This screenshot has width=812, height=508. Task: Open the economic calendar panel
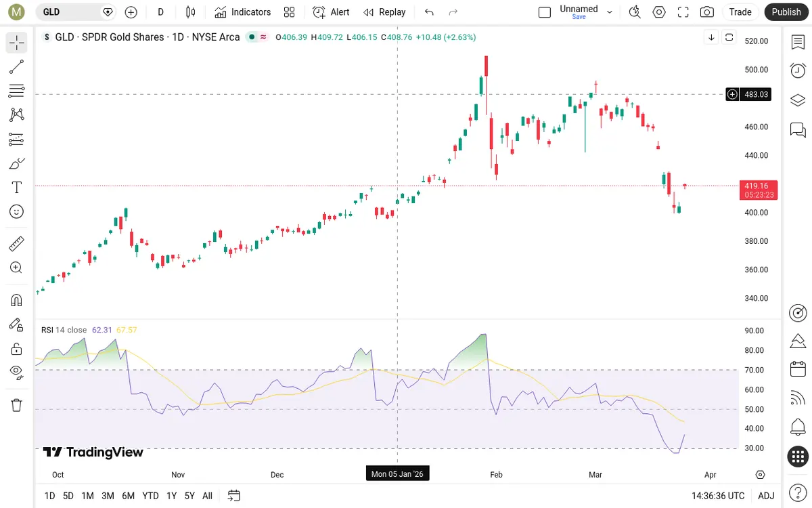point(798,369)
